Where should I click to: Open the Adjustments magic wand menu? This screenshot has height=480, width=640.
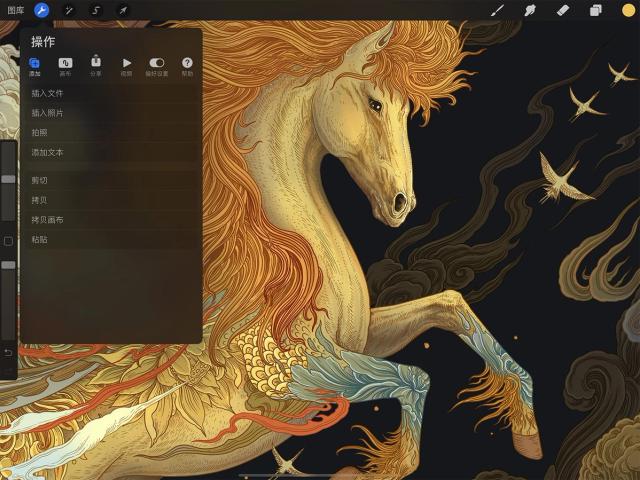coord(69,10)
